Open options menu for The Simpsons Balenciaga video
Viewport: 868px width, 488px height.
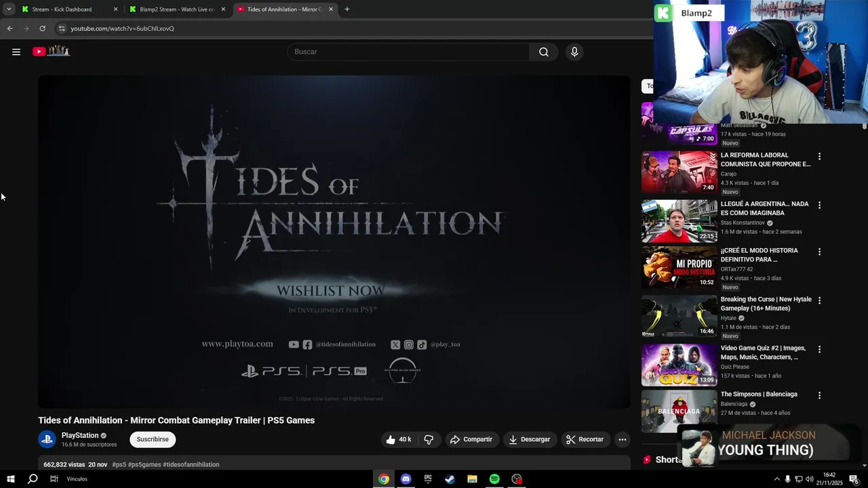point(819,396)
